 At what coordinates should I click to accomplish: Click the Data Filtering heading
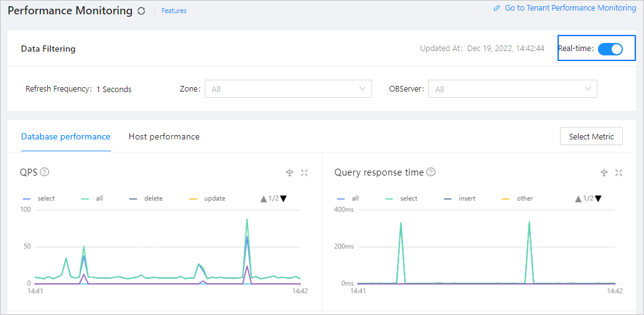48,49
